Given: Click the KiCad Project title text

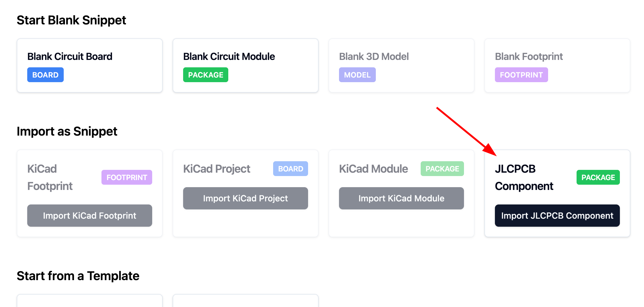Looking at the screenshot, I should pos(217,169).
